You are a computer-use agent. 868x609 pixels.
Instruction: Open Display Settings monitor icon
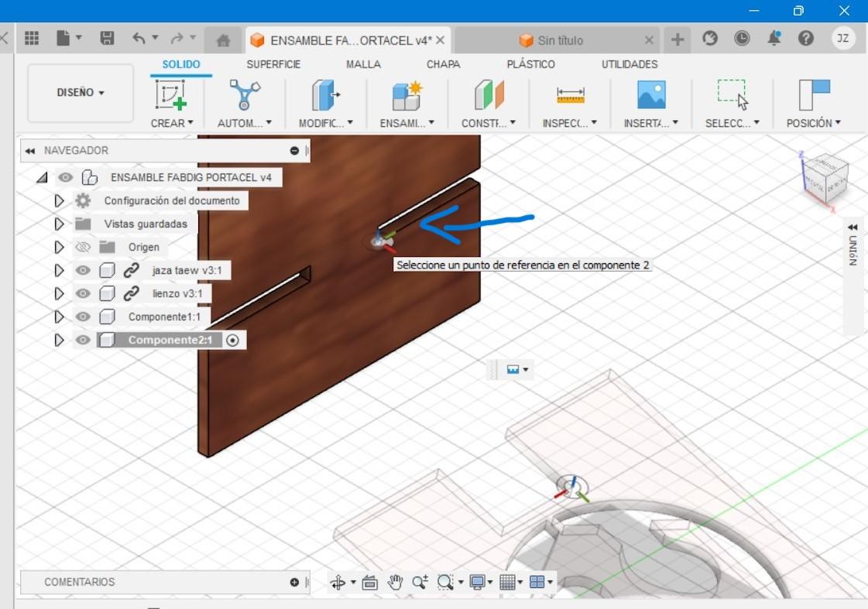[x=477, y=582]
